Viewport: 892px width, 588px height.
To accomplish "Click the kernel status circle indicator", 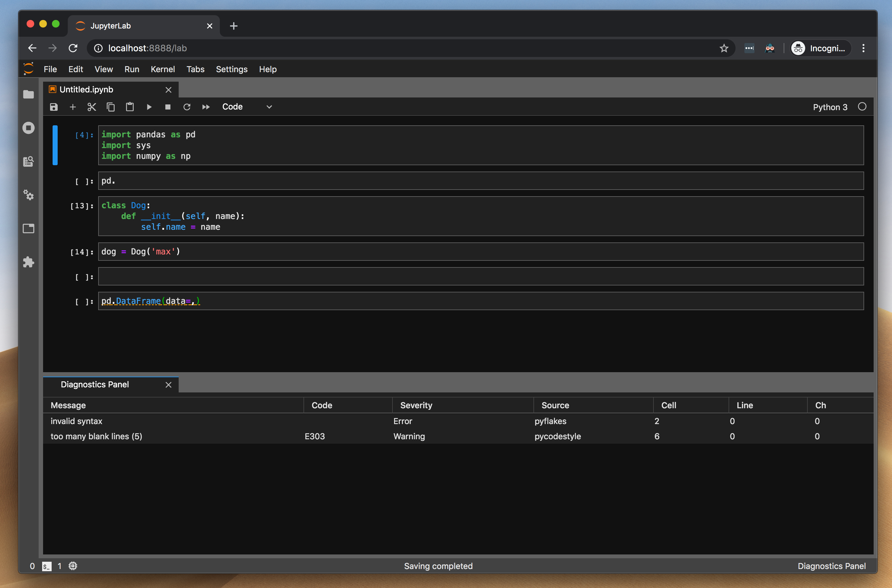I will pos(862,107).
